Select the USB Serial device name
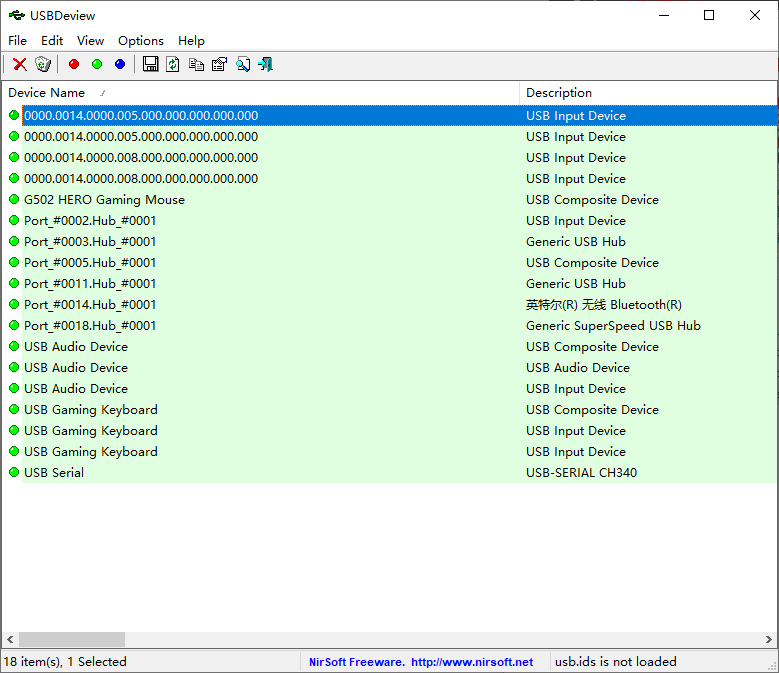The image size is (779, 673). click(54, 472)
